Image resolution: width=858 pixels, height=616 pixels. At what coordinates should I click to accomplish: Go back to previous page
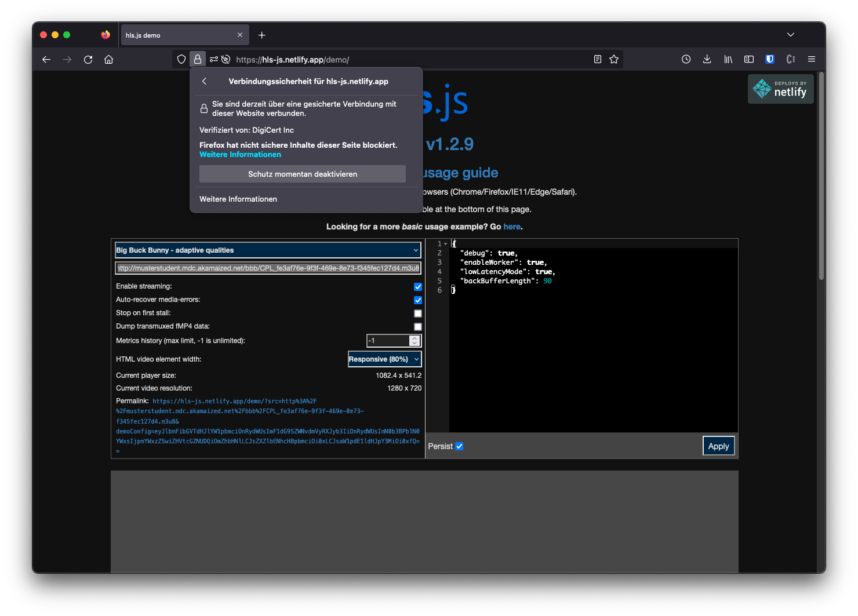(x=46, y=59)
